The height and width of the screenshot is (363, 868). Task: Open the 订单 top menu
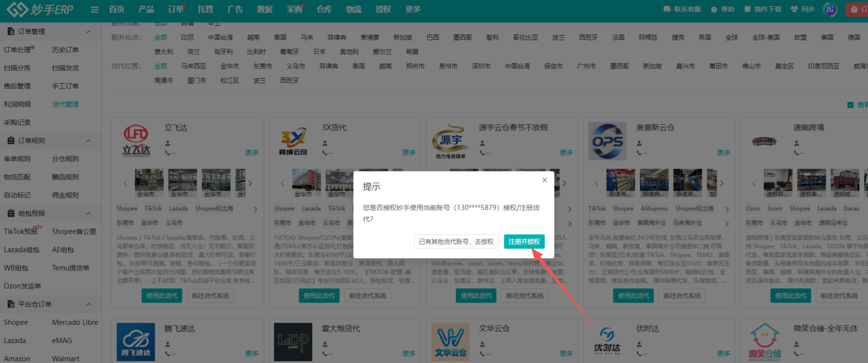pyautogui.click(x=176, y=9)
